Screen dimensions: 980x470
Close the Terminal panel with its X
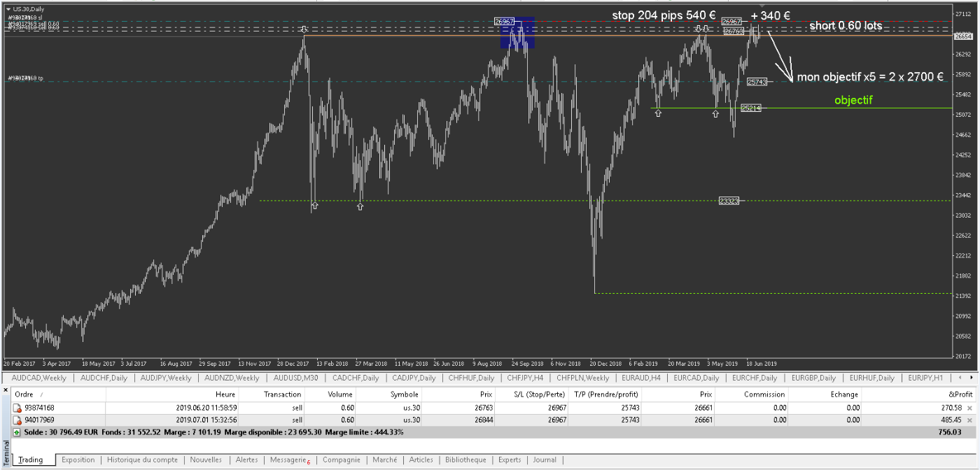(6, 390)
